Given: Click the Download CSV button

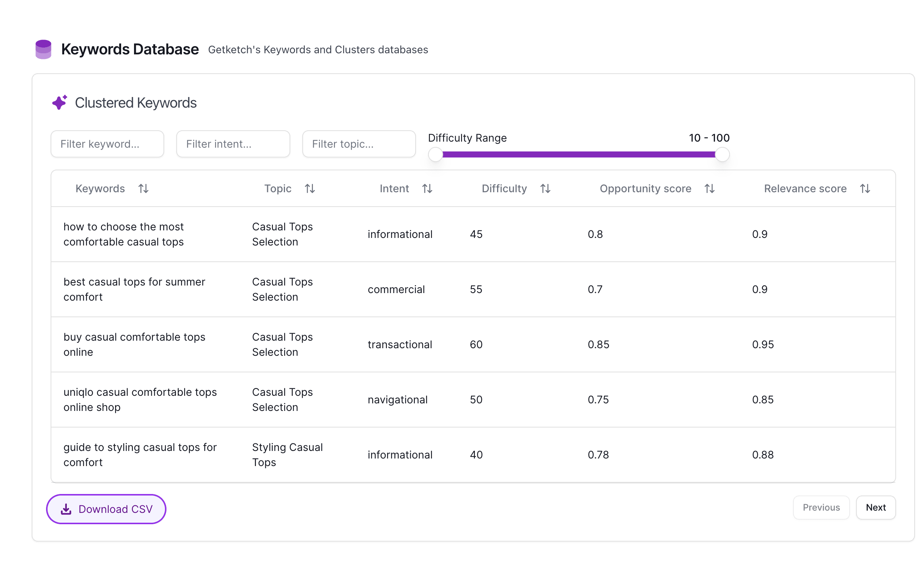Looking at the screenshot, I should 106,509.
